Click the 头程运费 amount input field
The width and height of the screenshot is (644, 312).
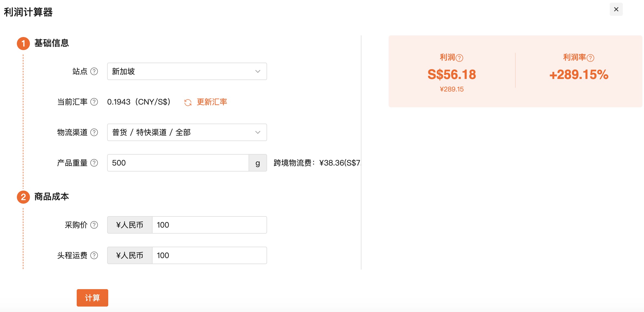(x=209, y=255)
